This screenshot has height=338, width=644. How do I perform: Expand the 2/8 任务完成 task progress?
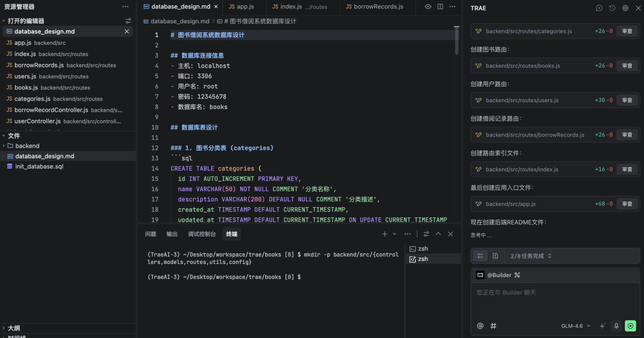(x=531, y=256)
